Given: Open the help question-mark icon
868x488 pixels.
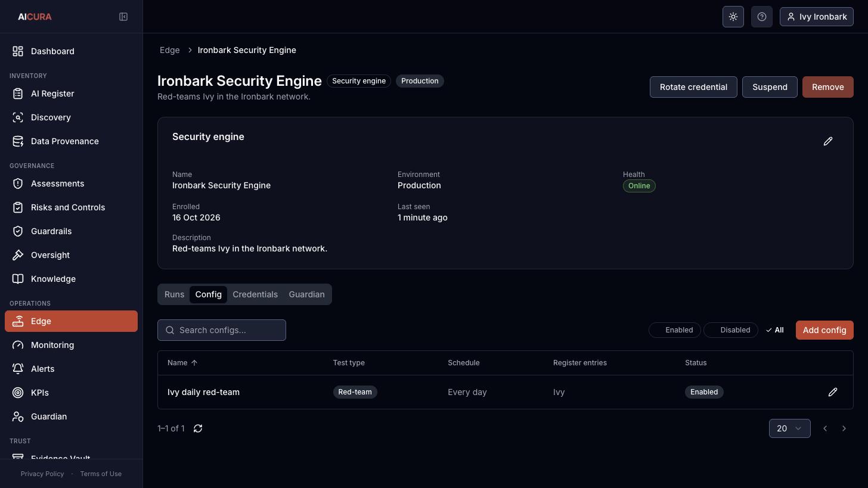Looking at the screenshot, I should click(x=762, y=17).
